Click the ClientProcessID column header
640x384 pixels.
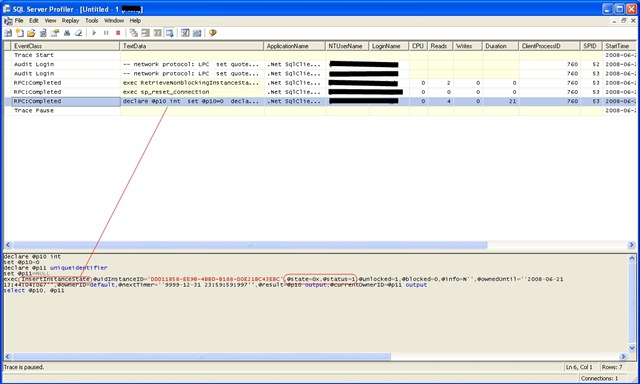tap(549, 46)
